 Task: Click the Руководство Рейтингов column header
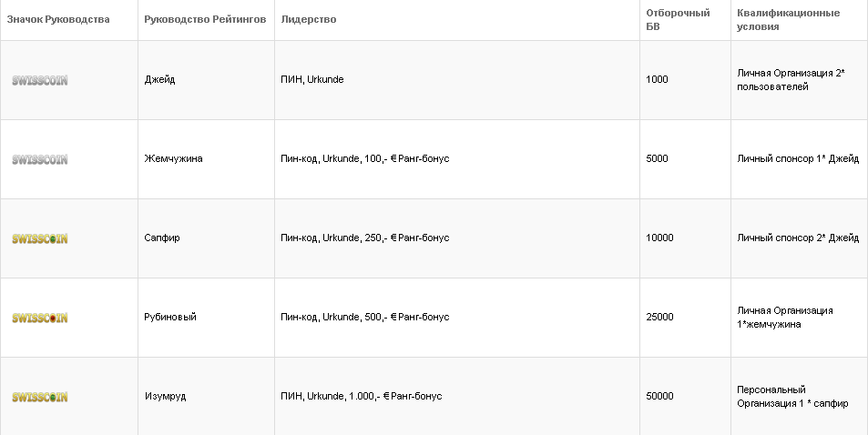pyautogui.click(x=206, y=20)
